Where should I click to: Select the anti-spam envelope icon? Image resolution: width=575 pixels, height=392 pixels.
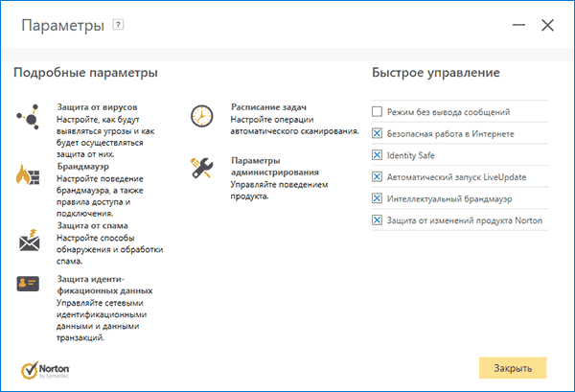[x=29, y=241]
